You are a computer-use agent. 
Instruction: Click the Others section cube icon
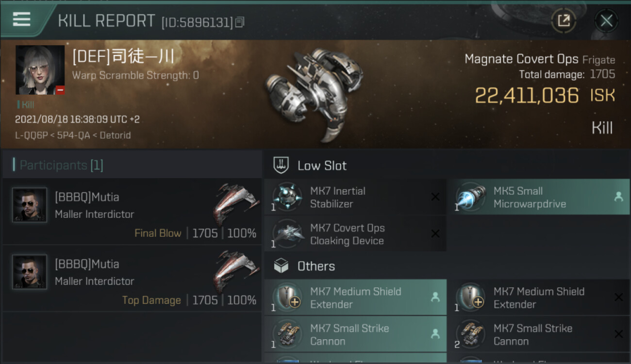click(282, 266)
